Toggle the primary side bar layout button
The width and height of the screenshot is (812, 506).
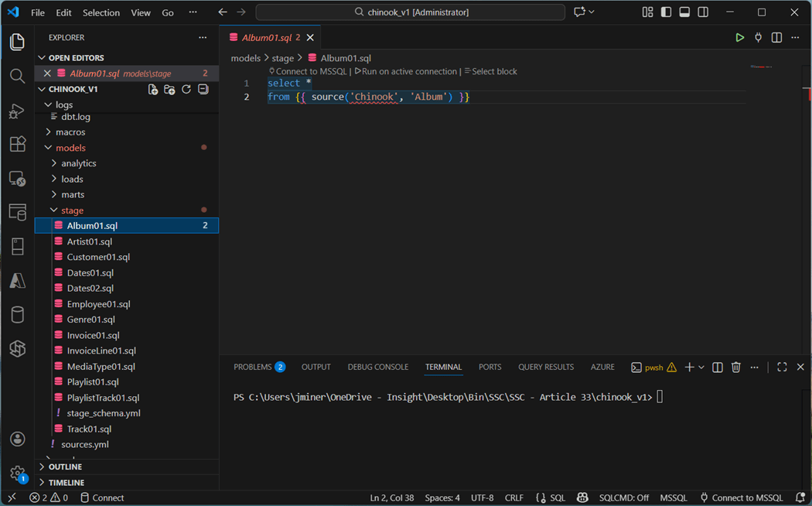click(x=666, y=12)
